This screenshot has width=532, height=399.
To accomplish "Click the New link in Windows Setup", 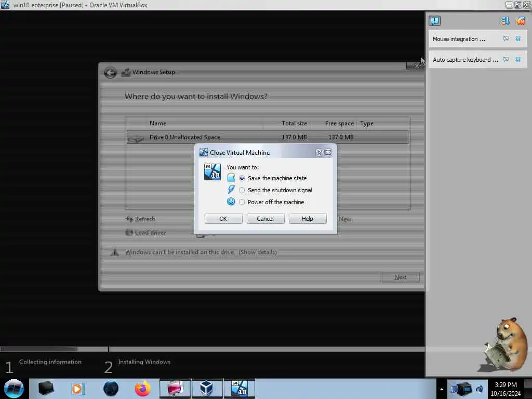I will [x=345, y=219].
